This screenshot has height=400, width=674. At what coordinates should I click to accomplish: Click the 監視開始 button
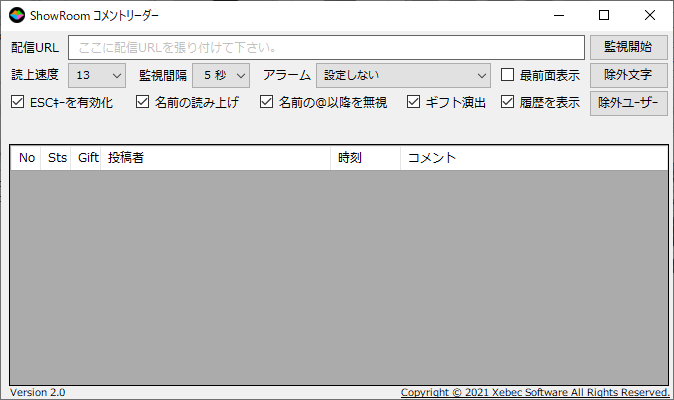pyautogui.click(x=628, y=47)
